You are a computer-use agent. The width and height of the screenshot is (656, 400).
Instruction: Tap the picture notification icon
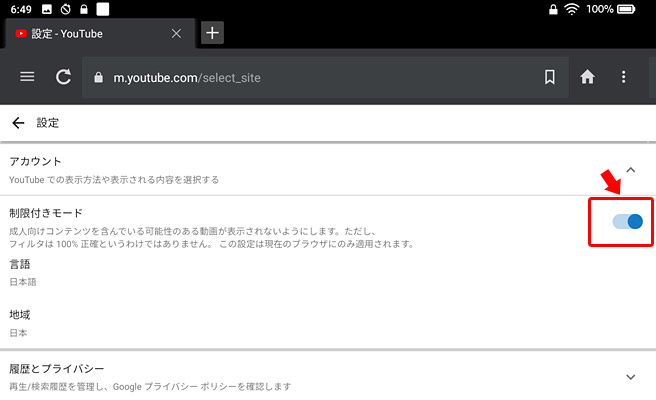pos(47,9)
